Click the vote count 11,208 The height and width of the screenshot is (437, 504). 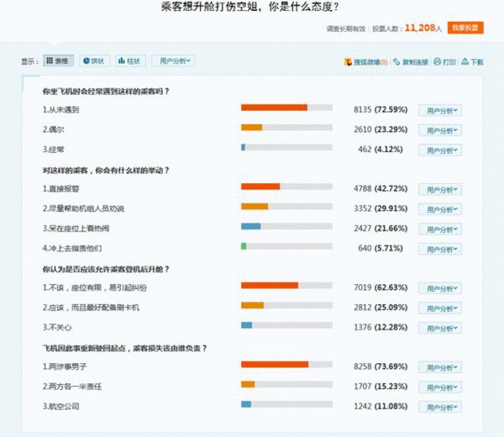(x=420, y=28)
